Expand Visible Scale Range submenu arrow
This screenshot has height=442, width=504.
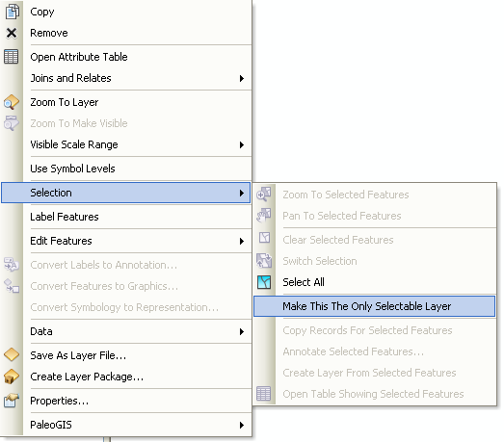click(242, 144)
